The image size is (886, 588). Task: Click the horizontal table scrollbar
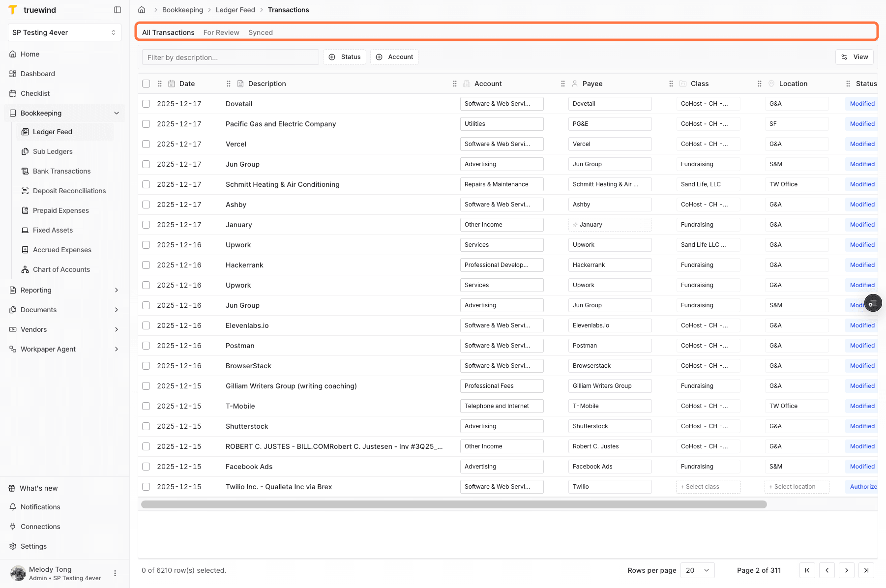[454, 504]
